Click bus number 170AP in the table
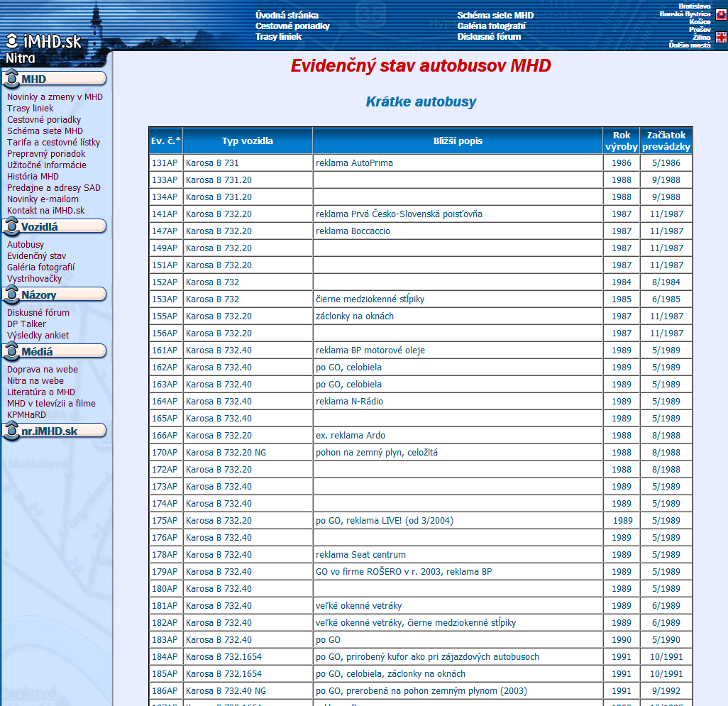Screen dimensions: 728x706 [x=164, y=453]
